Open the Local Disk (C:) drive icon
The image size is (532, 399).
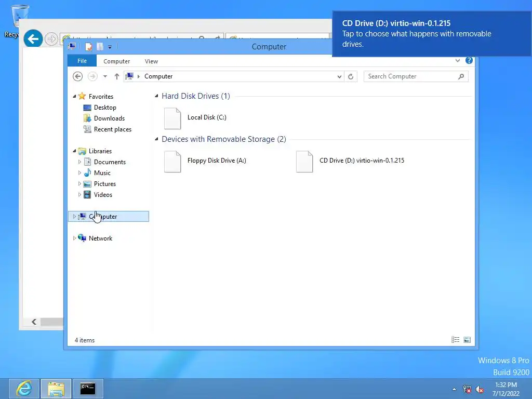click(172, 118)
